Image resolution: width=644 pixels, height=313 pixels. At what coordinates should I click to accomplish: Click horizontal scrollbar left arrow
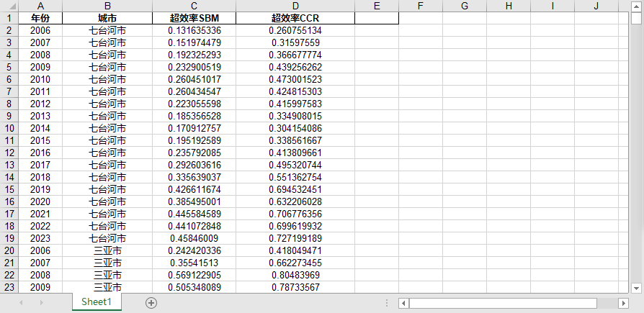coord(403,303)
